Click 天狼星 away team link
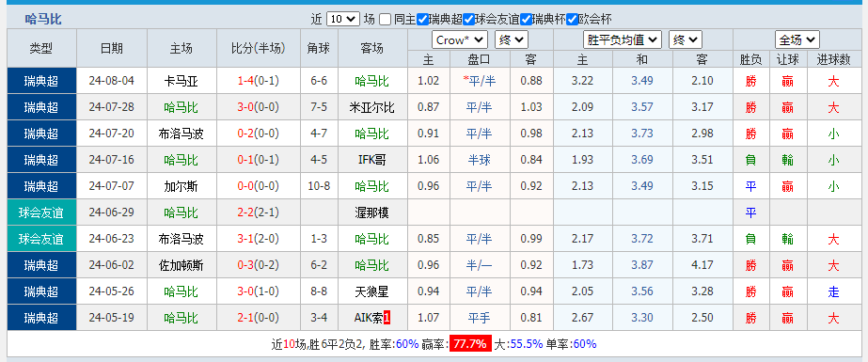This screenshot has width=868, height=362. 372,291
